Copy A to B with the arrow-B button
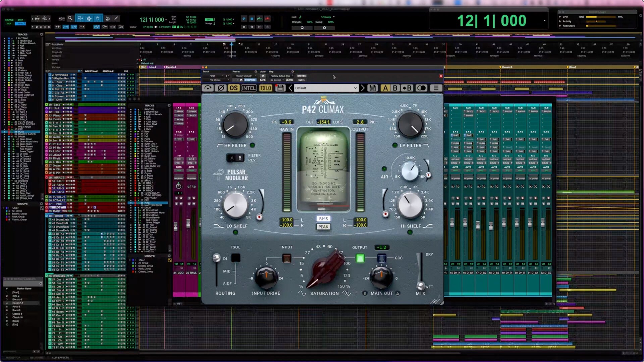Screen dimensions: 644x362 [407, 88]
